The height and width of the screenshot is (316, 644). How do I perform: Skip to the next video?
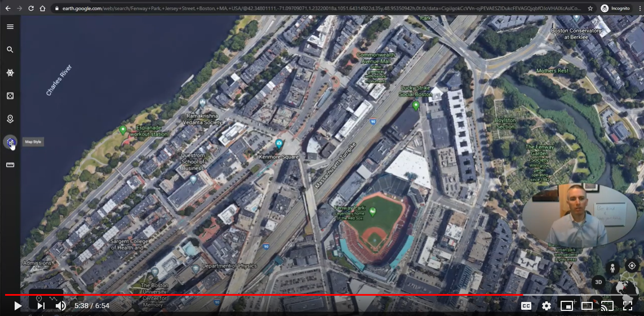coord(41,306)
